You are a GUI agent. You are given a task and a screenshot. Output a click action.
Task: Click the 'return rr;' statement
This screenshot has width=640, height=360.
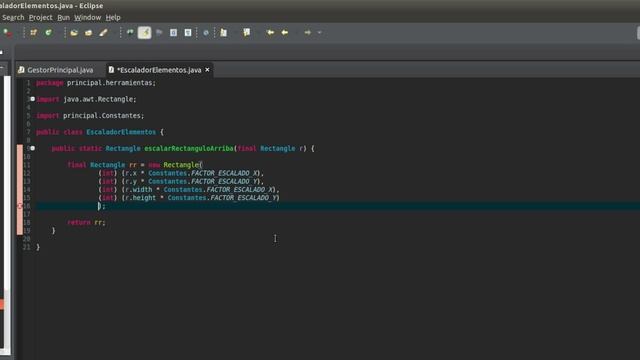(86, 222)
